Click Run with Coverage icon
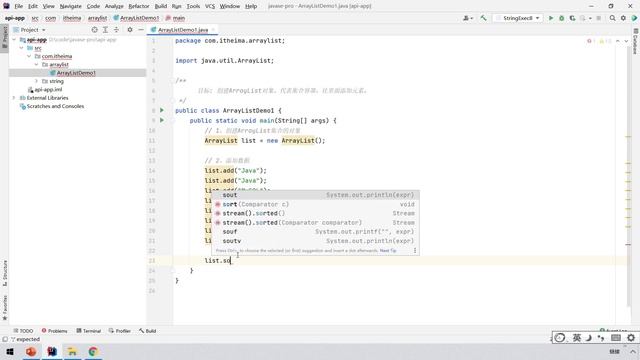The image size is (640, 360). click(x=572, y=18)
